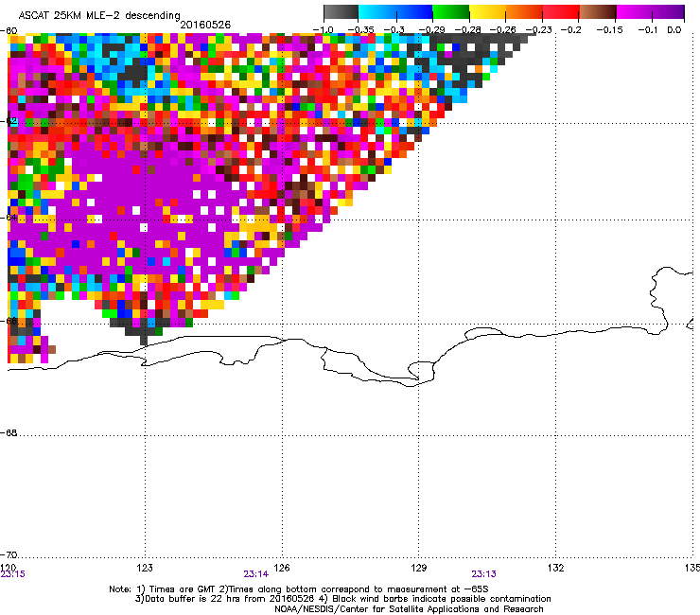The height and width of the screenshot is (615, 700).
Task: Click the '132' longitude axis label
Action: 555,567
